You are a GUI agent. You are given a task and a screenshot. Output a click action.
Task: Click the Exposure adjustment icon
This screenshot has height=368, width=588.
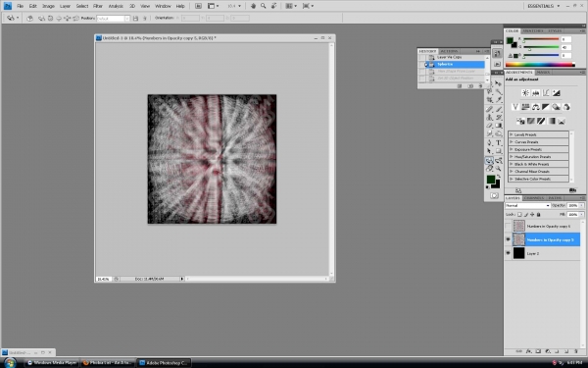coord(556,93)
